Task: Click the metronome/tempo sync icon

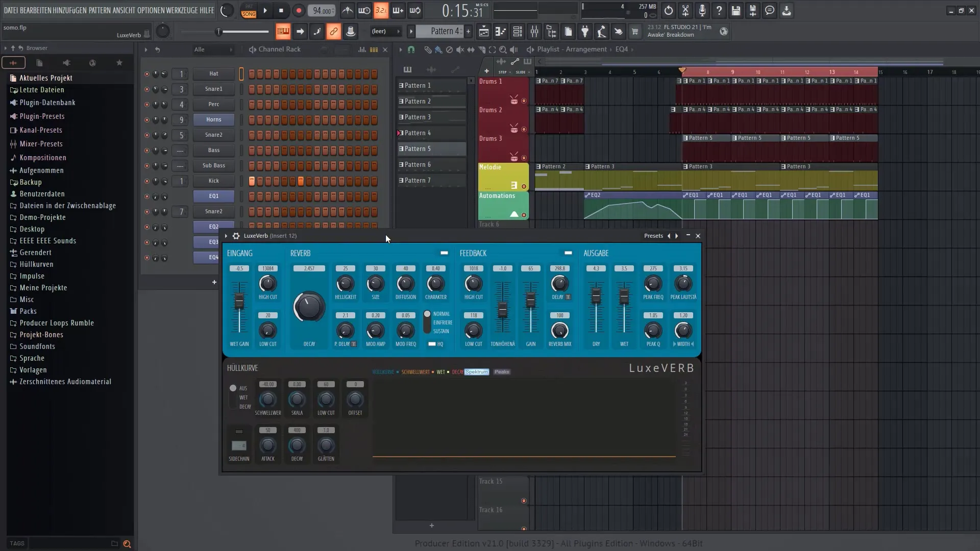Action: click(x=347, y=10)
